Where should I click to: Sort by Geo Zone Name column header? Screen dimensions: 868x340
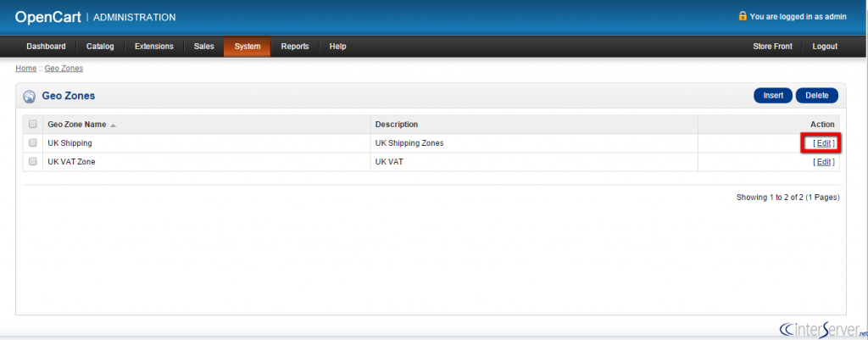[x=77, y=125]
